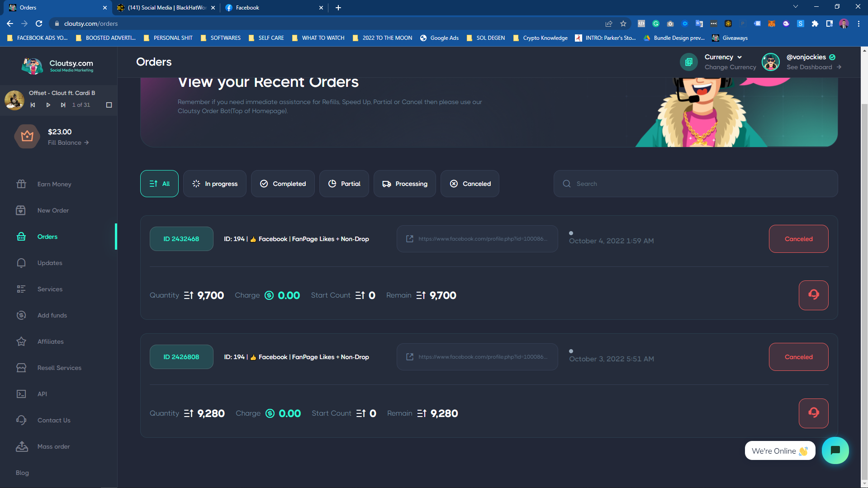Open the Updates bell icon
The width and height of the screenshot is (868, 488).
[21, 263]
